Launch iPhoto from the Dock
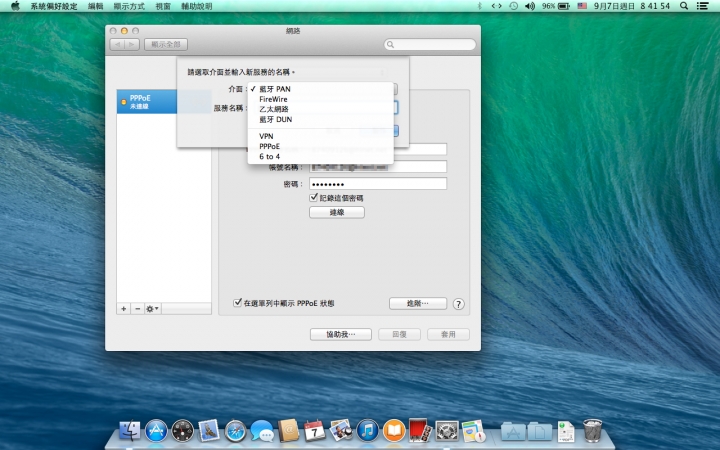 coord(341,431)
